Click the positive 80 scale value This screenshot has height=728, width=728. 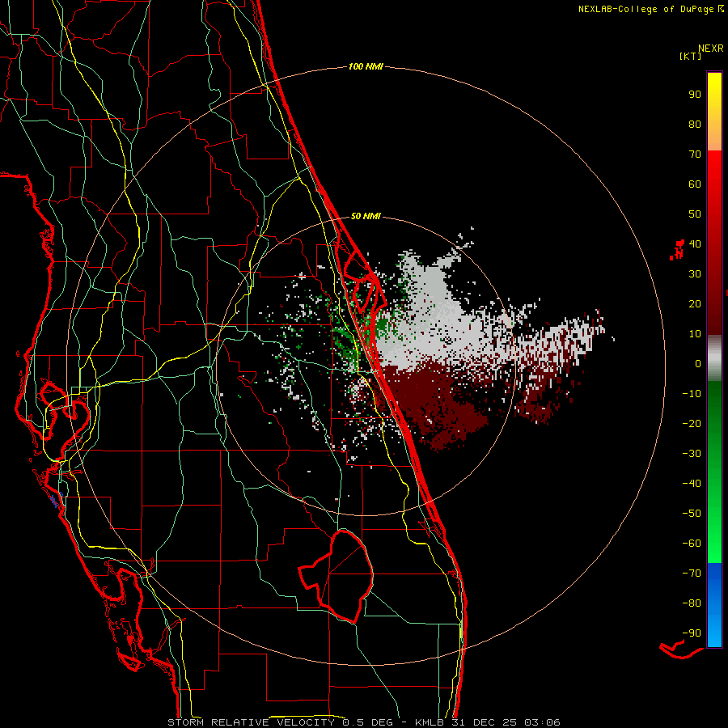coord(695,125)
